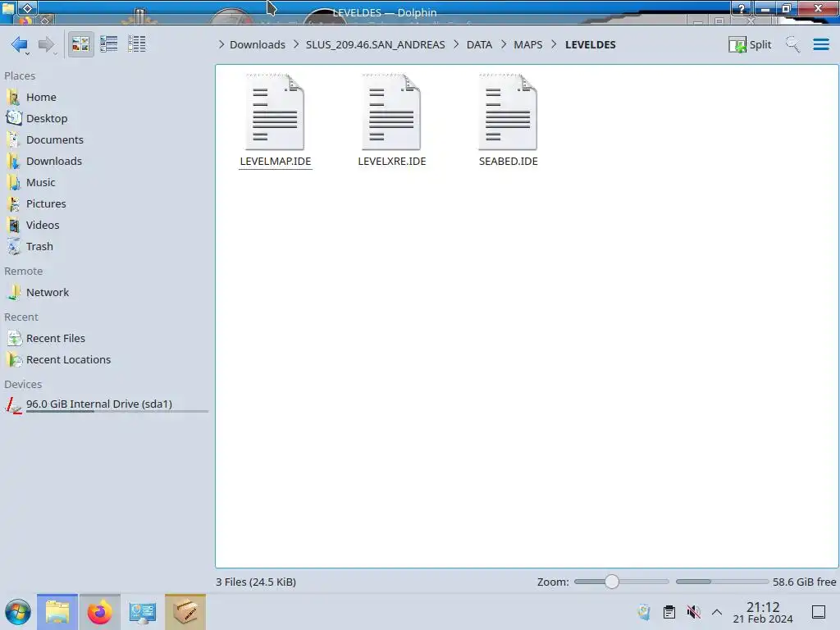Open file manager from taskbar

pos(57,612)
